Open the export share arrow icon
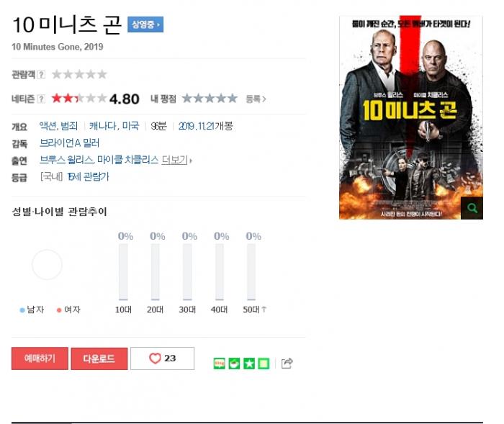This screenshot has width=504, height=424. pyautogui.click(x=287, y=364)
